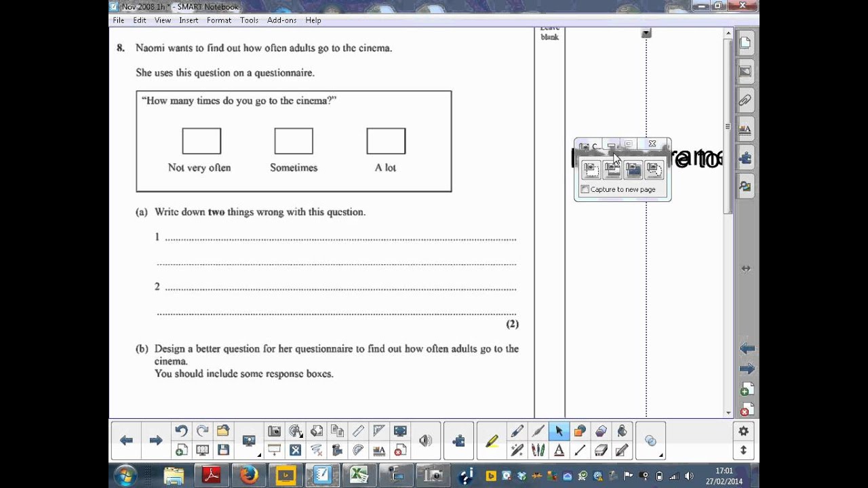Select the Creative Pen crayons tool
The height and width of the screenshot is (488, 868).
538,450
